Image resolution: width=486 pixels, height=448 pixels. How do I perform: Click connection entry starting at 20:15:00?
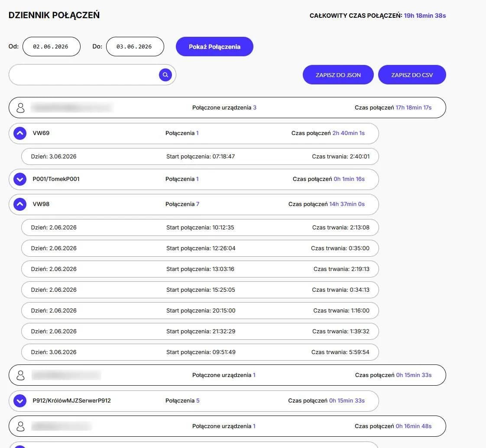coord(200,310)
